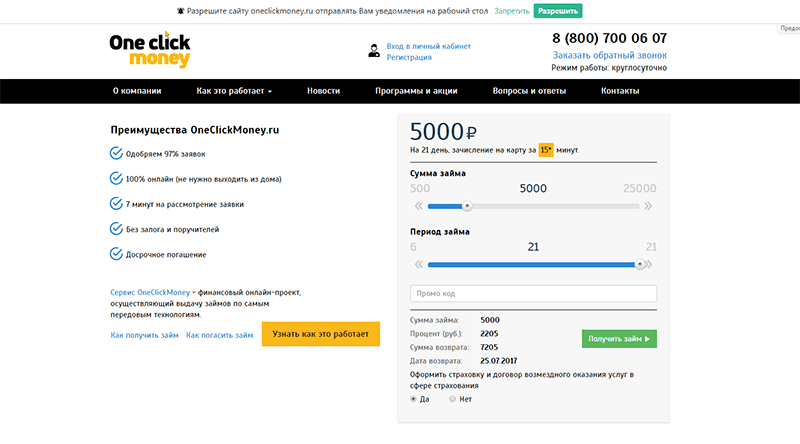Click checkmark icon beside Досрочное погашение

point(116,253)
